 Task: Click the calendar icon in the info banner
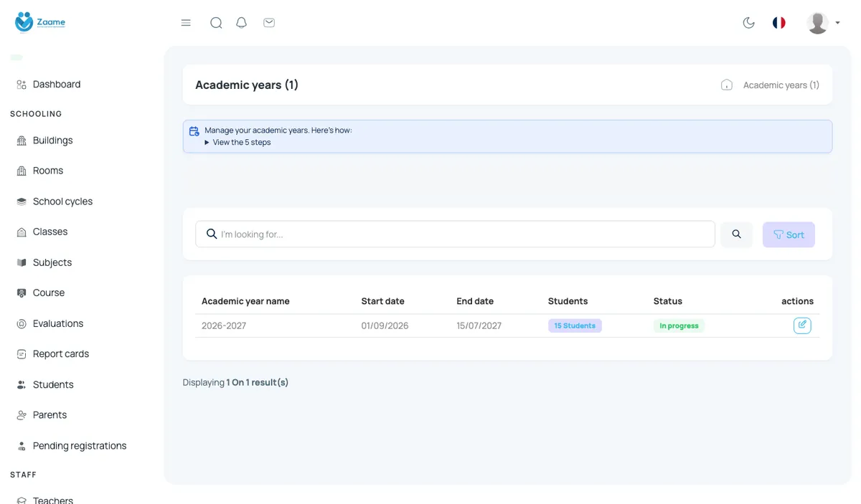click(194, 131)
